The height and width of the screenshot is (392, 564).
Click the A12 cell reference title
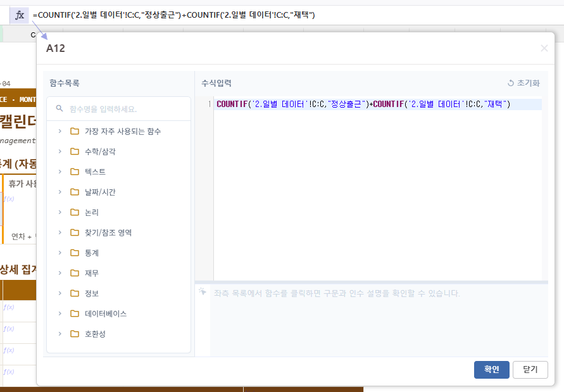56,48
